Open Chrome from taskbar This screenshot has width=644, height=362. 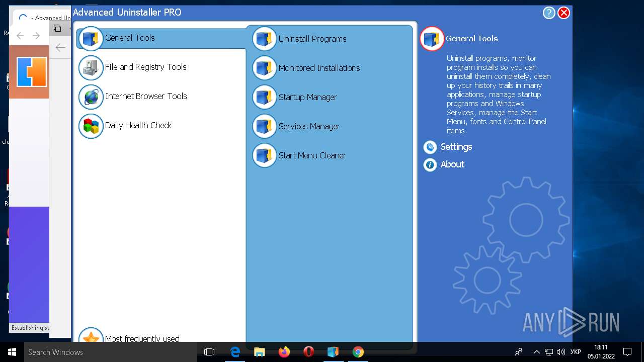point(358,352)
